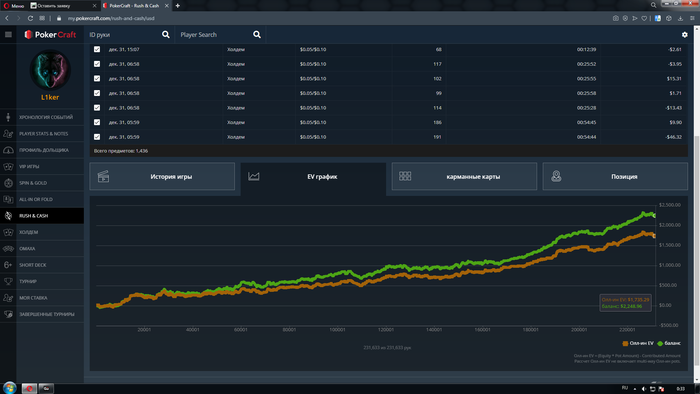The width and height of the screenshot is (700, 394).
Task: Click the orange Олл-ин EV legend swatch
Action: (x=625, y=343)
